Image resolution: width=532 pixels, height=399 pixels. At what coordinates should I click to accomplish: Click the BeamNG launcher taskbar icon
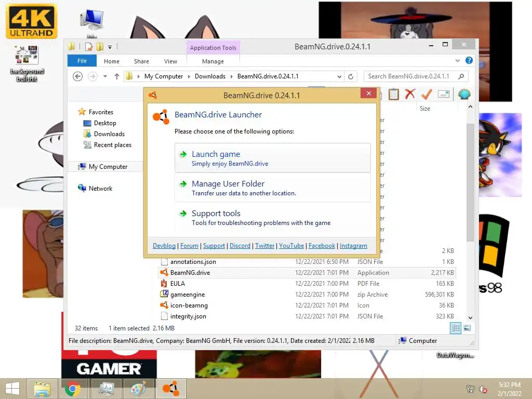point(170,389)
